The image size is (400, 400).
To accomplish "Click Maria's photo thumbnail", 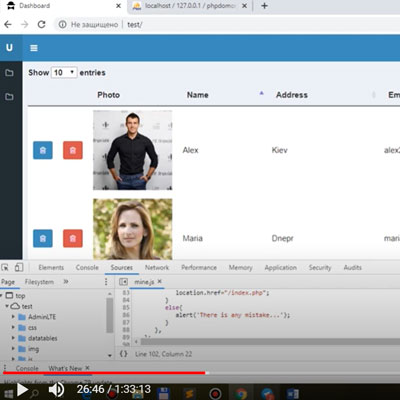I will (x=133, y=229).
